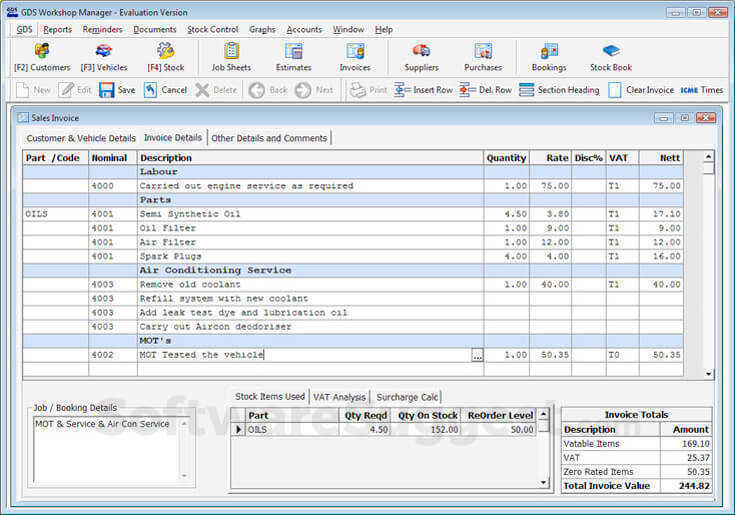Click the ellipsis button in MOT description

point(477,355)
